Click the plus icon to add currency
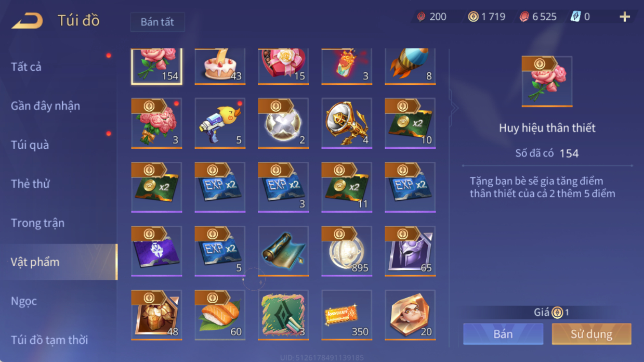 click(x=625, y=17)
